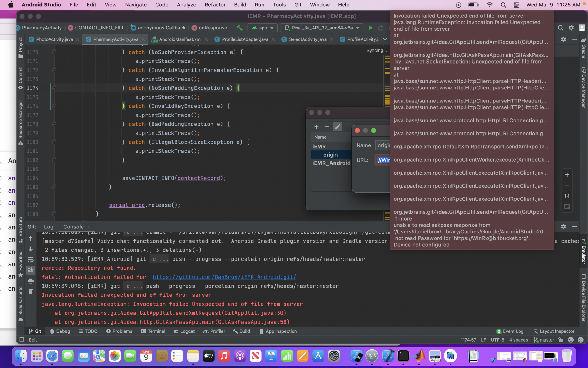Close the Console tab in Git panel

[88, 227]
